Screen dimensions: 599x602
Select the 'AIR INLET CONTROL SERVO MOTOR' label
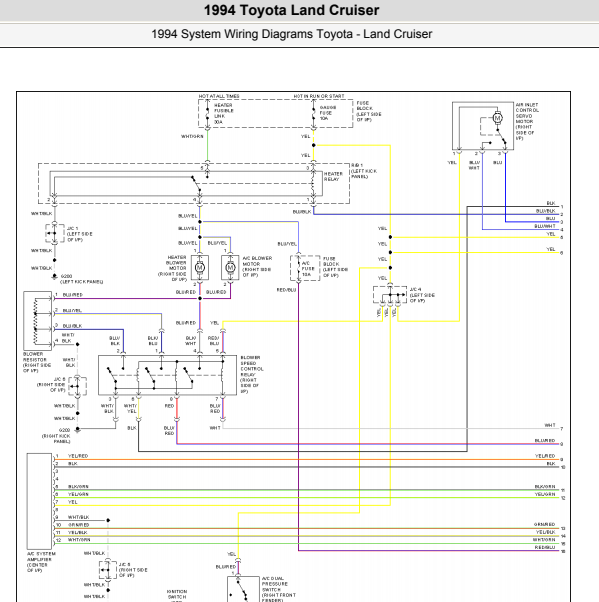click(527, 121)
